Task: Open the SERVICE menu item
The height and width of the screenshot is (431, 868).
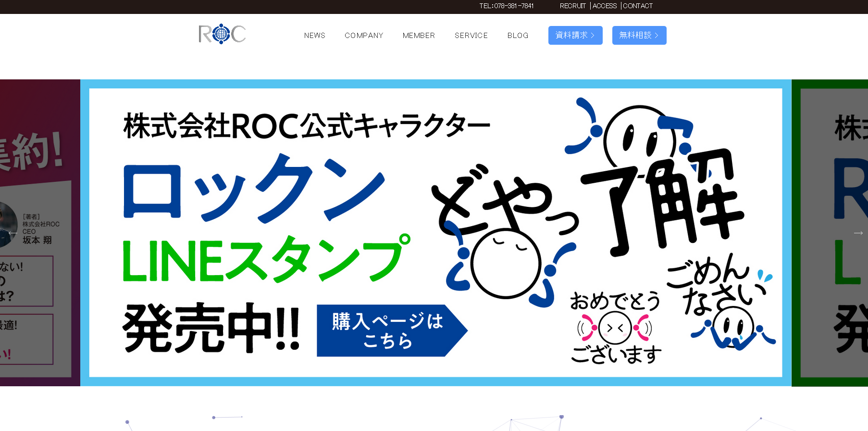Action: pos(471,36)
